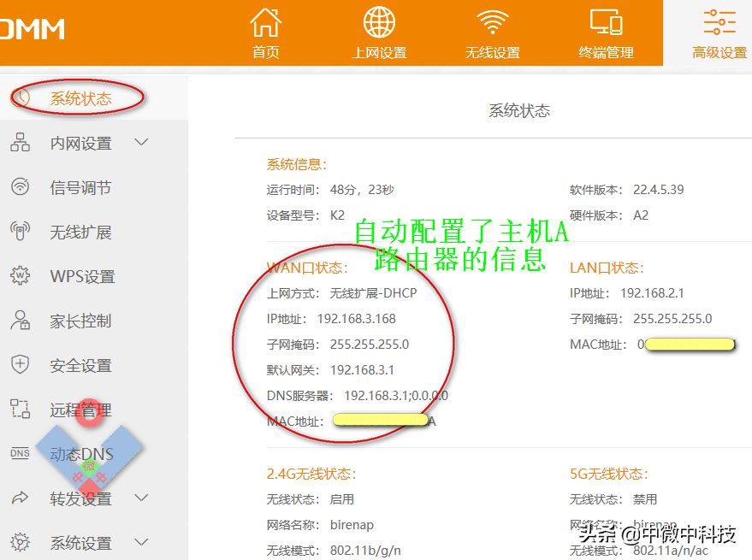Click the uptime value 48分，23秒

click(x=362, y=190)
